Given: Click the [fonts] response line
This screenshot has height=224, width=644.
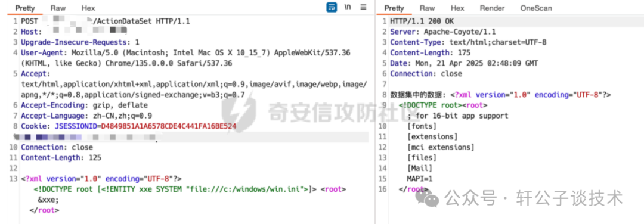Looking at the screenshot, I should 422,126.
